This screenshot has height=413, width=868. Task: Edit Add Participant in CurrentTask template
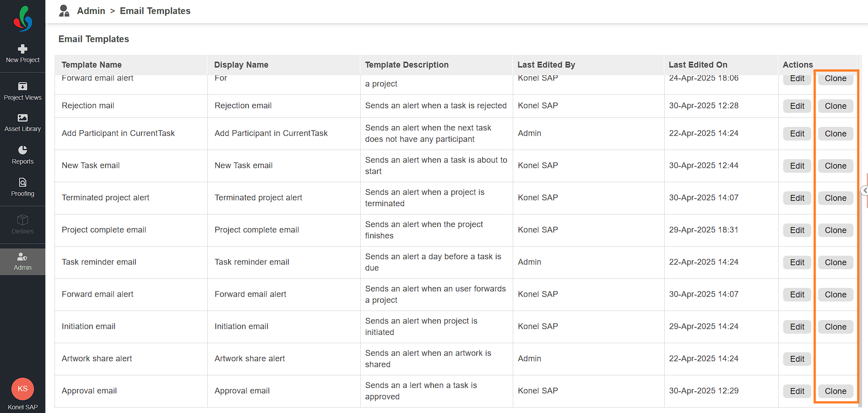(797, 134)
